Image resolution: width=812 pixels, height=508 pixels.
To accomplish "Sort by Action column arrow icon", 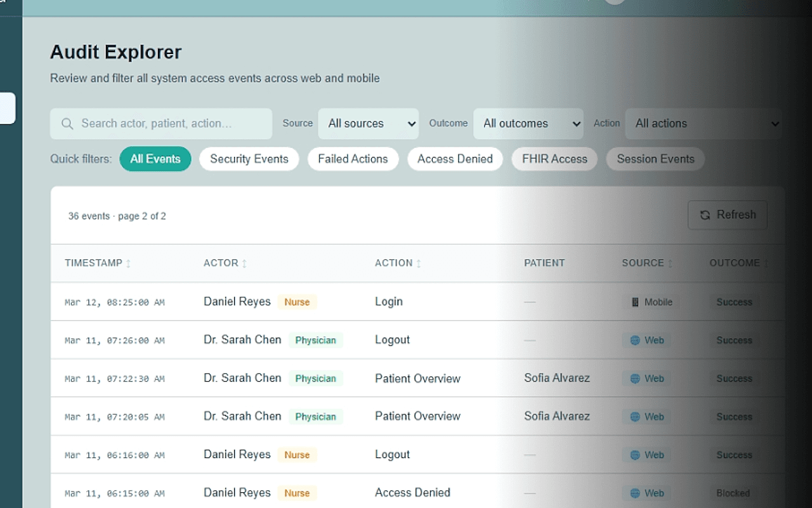I will pyautogui.click(x=419, y=264).
